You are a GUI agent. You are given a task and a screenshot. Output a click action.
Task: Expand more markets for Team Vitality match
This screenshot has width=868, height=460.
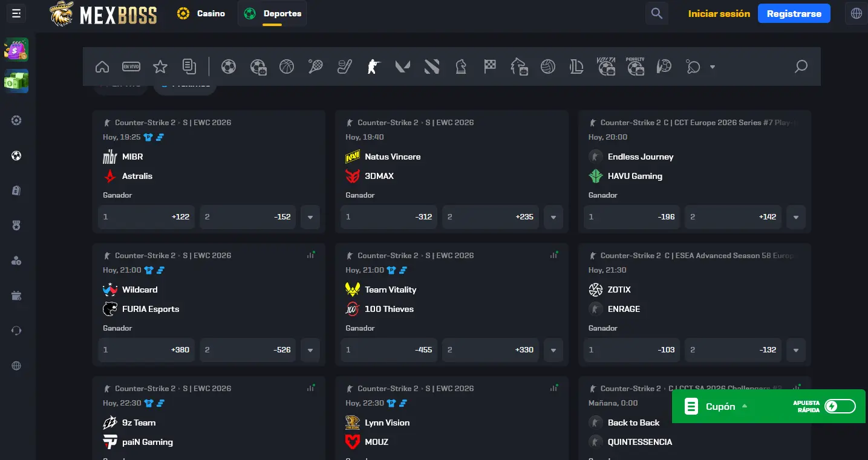point(553,350)
